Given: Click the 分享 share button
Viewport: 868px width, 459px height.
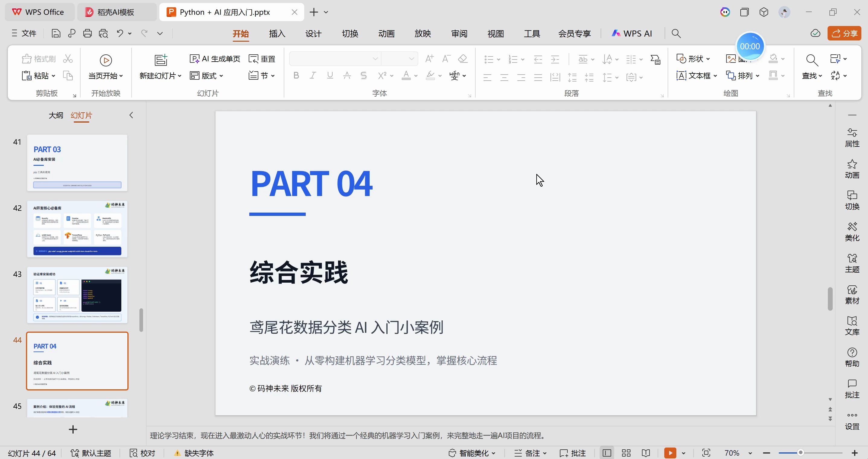Looking at the screenshot, I should (x=844, y=34).
